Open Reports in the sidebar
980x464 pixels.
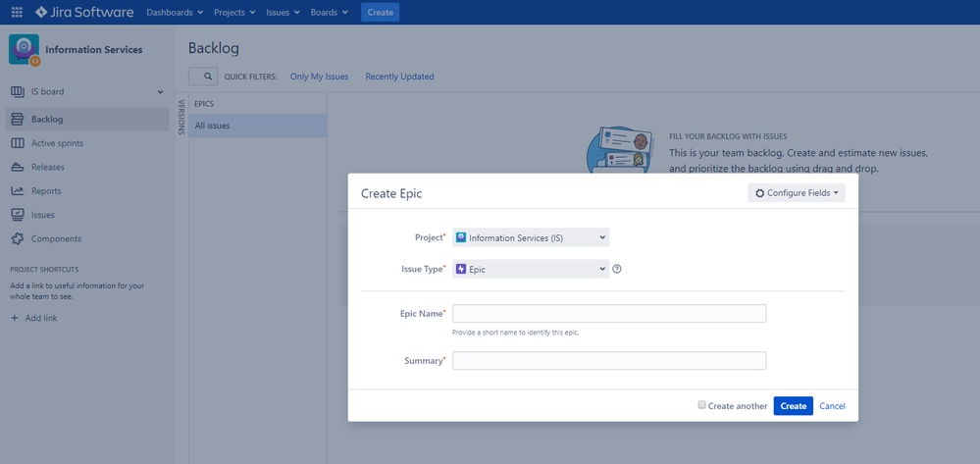click(87, 190)
